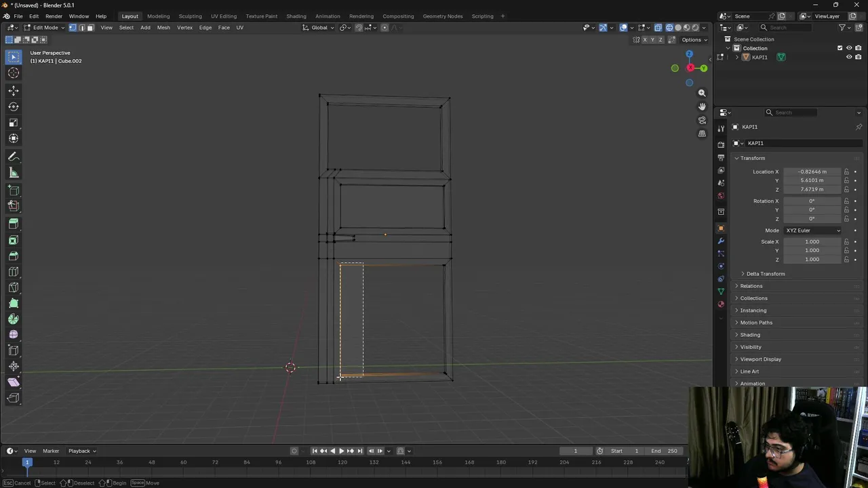Click the zoom magnifier viewport icon
Image resolution: width=868 pixels, height=488 pixels.
click(x=702, y=93)
